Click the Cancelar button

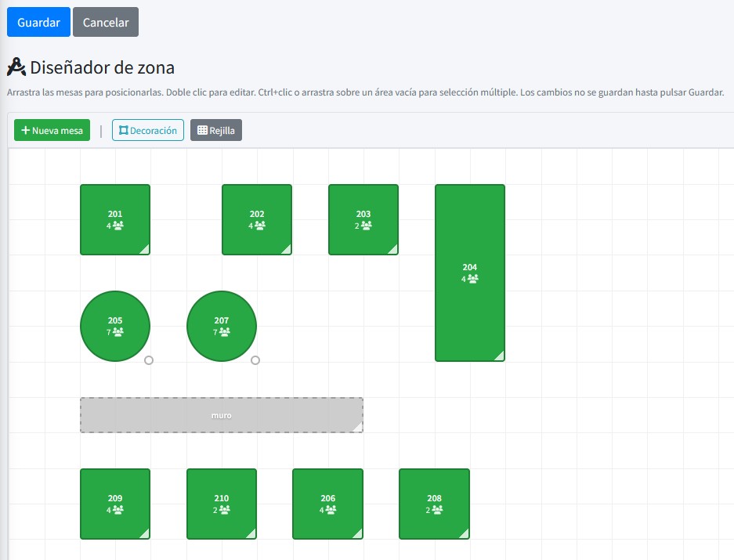(x=106, y=23)
